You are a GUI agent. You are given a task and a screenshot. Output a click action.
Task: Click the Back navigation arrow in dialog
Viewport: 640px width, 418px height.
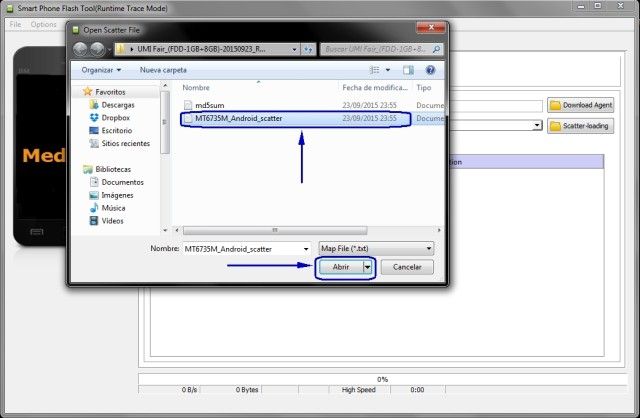click(x=80, y=49)
